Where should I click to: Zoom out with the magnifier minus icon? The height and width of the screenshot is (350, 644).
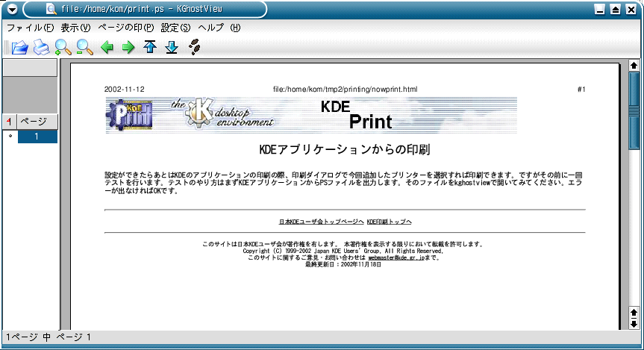[x=84, y=49]
